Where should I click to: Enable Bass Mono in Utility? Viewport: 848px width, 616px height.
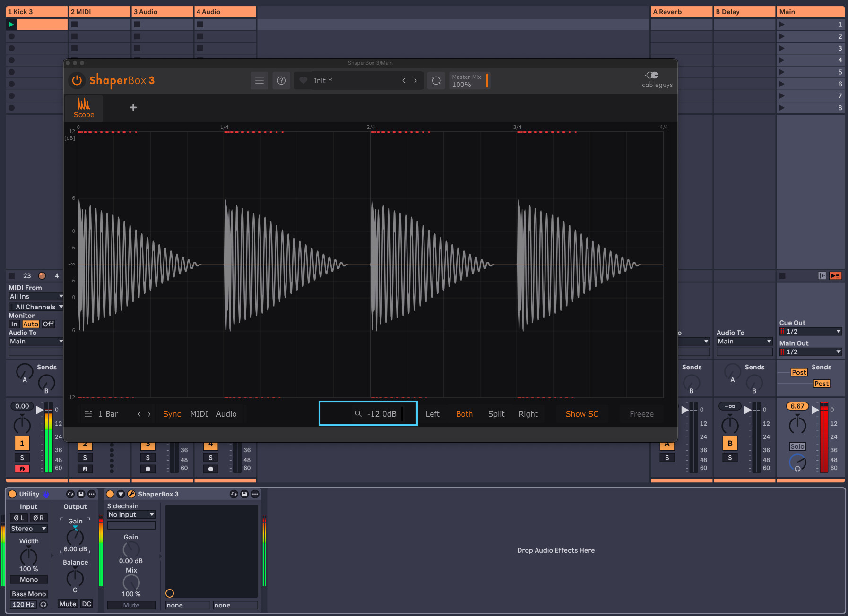coord(29,594)
